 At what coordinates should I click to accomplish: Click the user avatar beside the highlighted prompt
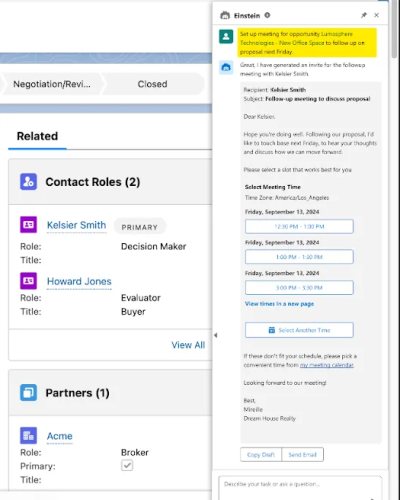[x=226, y=36]
